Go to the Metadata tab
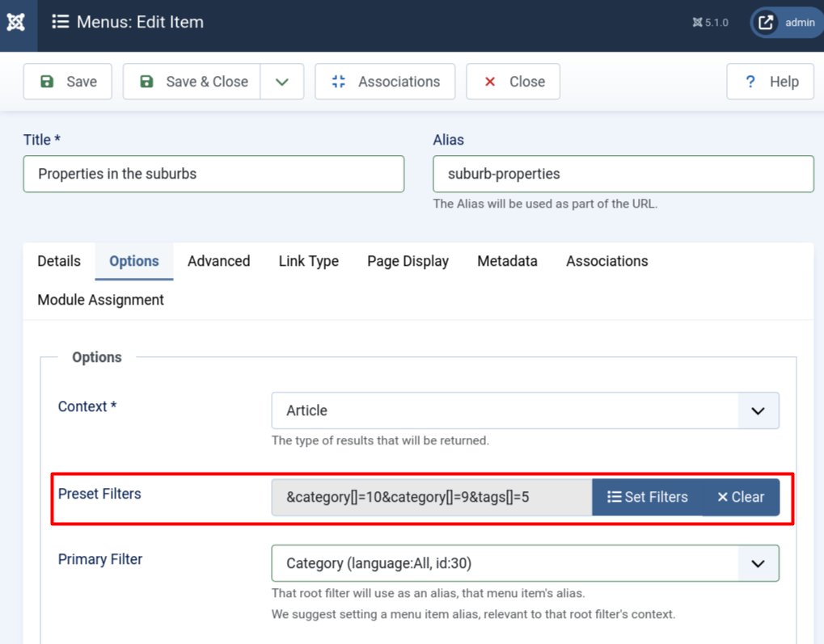 click(507, 261)
